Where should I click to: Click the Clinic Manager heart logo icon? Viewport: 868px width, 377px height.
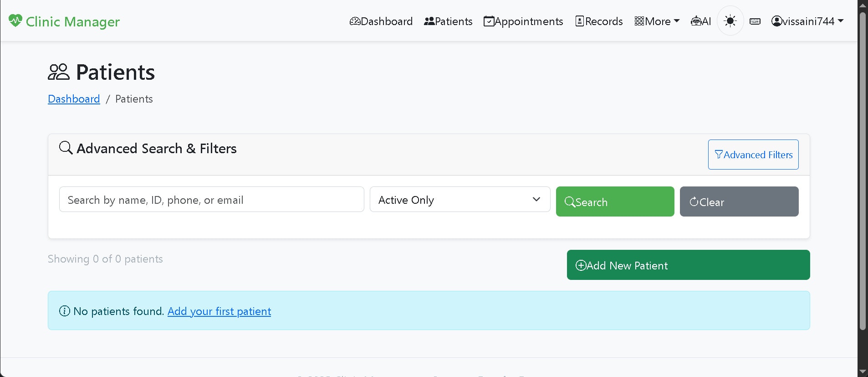click(x=15, y=21)
